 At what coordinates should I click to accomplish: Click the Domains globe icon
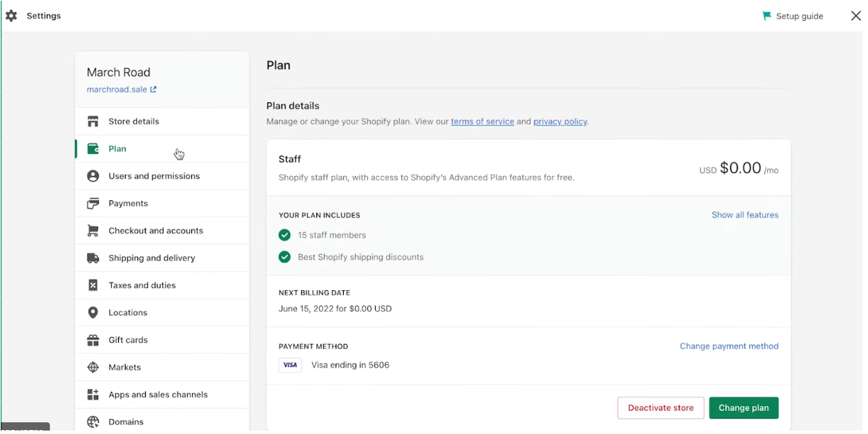(93, 422)
